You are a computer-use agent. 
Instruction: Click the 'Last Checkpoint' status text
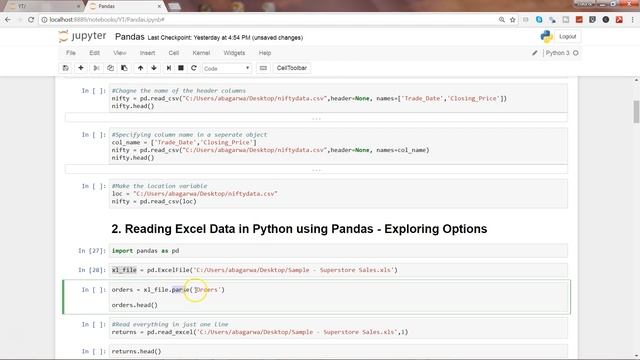[225, 38]
